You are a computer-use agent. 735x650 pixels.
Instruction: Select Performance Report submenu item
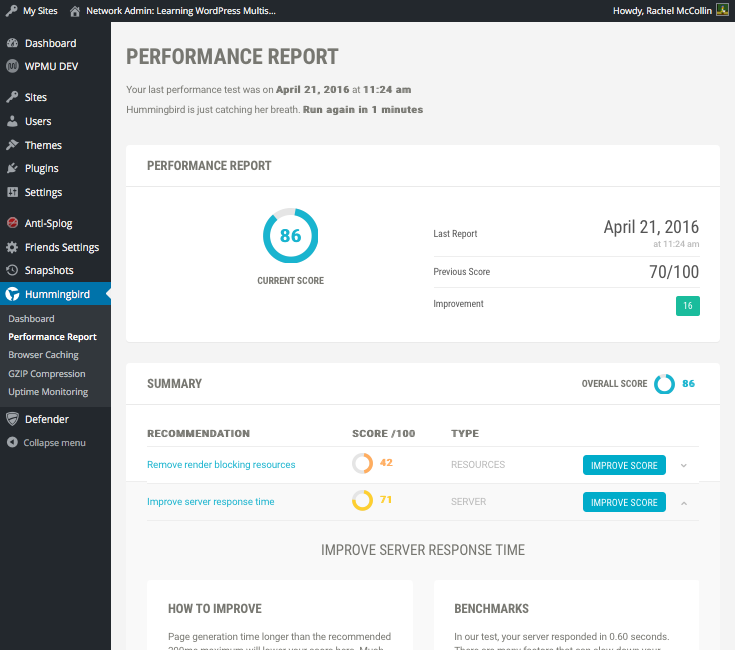[52, 337]
